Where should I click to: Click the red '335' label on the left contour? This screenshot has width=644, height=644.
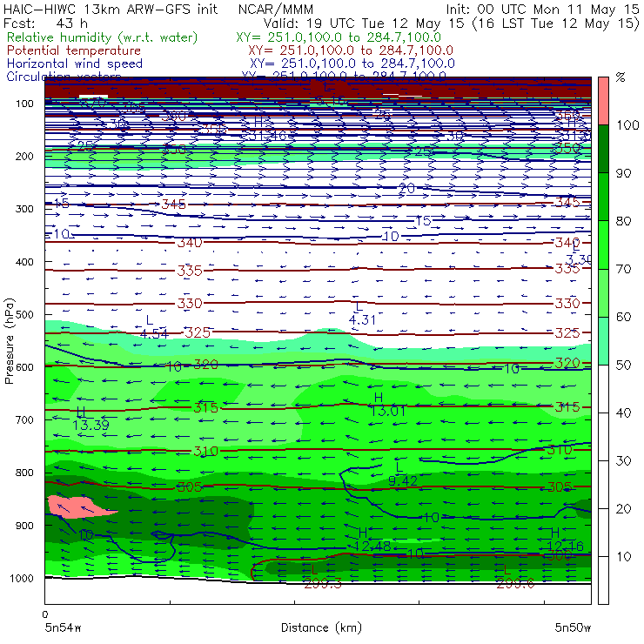tap(190, 271)
